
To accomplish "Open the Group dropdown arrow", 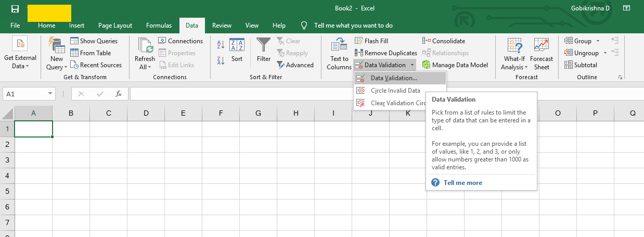I will [598, 41].
